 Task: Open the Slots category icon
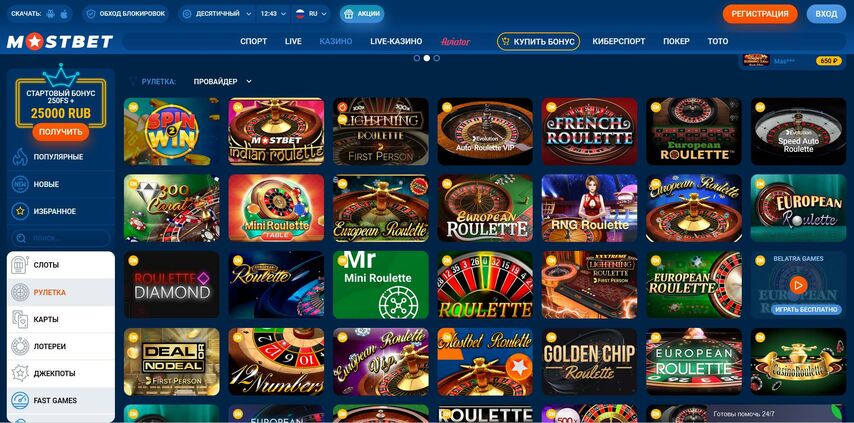pyautogui.click(x=20, y=265)
